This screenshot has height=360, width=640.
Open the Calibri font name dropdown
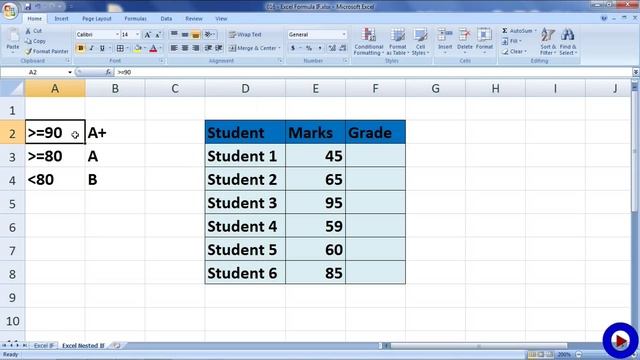(x=117, y=35)
